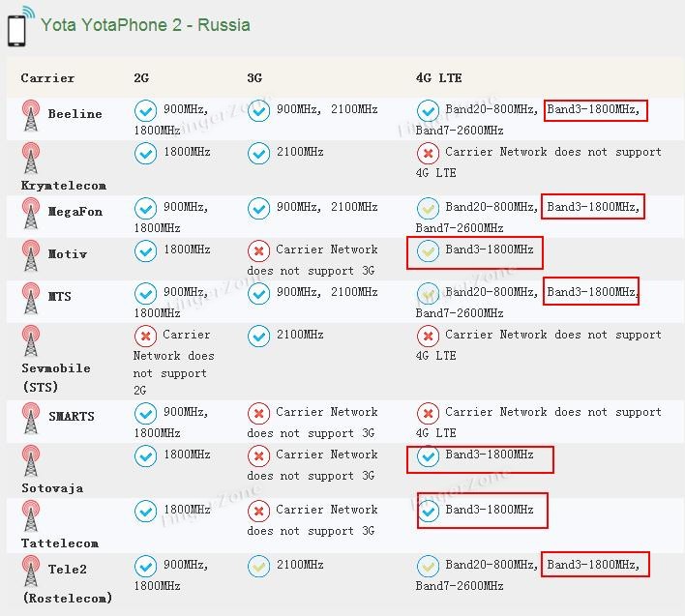Click Beeline's 4G LTE checkmark icon
Viewport: 685px width, 616px height.
click(x=428, y=110)
